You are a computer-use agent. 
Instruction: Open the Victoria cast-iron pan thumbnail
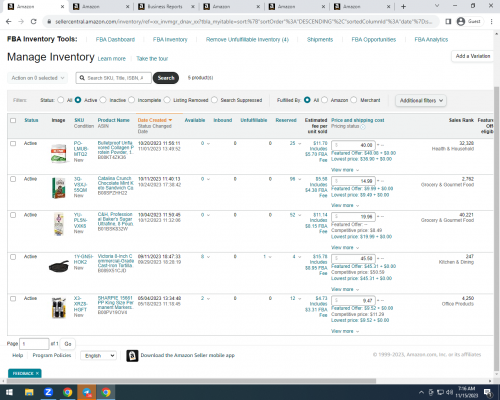[59, 266]
